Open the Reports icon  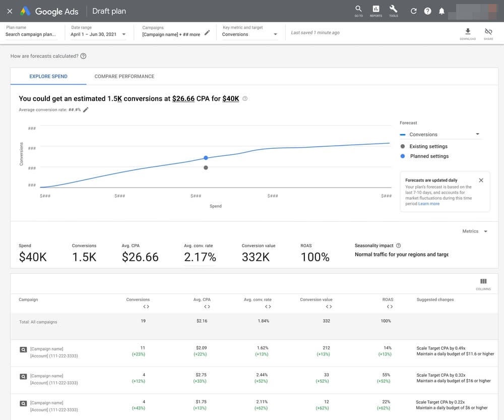(376, 9)
